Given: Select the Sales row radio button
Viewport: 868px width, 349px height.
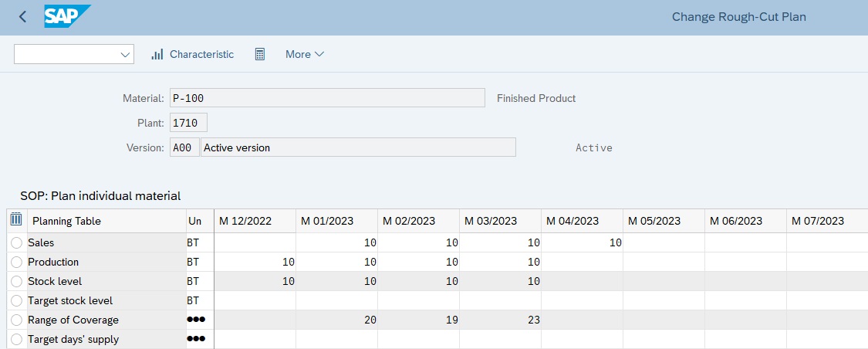Looking at the screenshot, I should coord(17,242).
